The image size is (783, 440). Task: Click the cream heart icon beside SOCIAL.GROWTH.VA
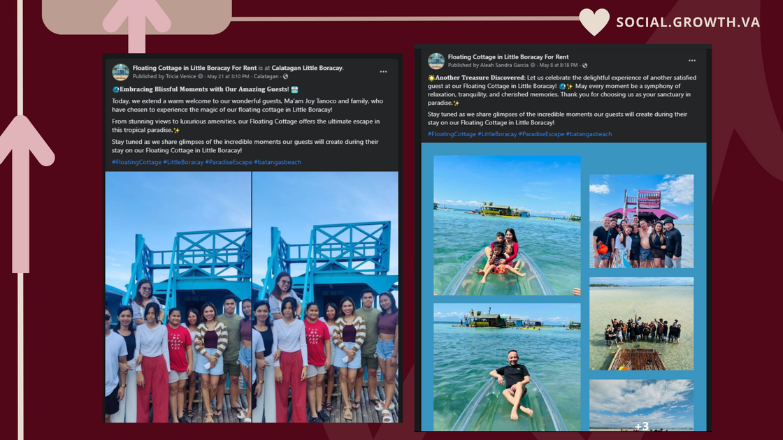click(x=594, y=22)
